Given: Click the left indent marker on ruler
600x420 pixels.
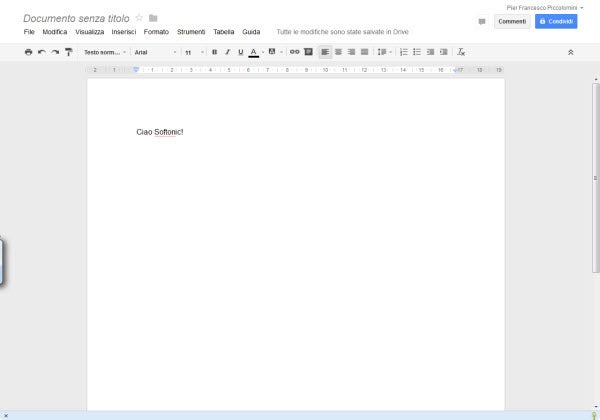Looking at the screenshot, I should pos(136,70).
